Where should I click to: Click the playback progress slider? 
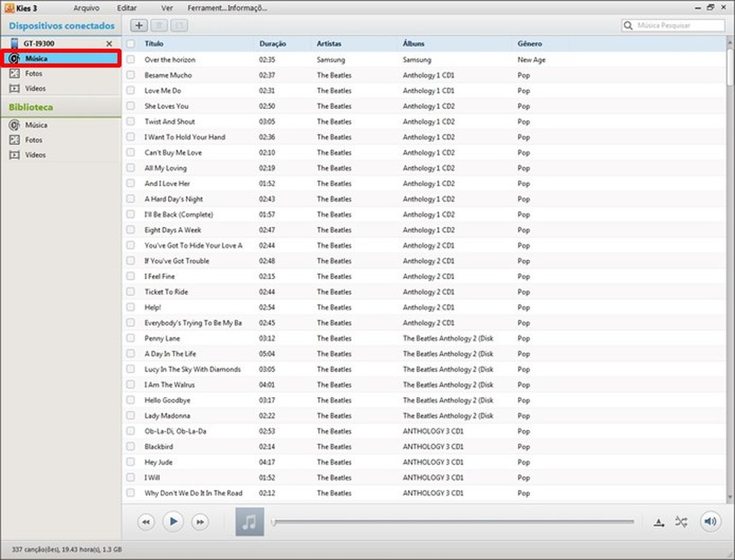click(453, 522)
